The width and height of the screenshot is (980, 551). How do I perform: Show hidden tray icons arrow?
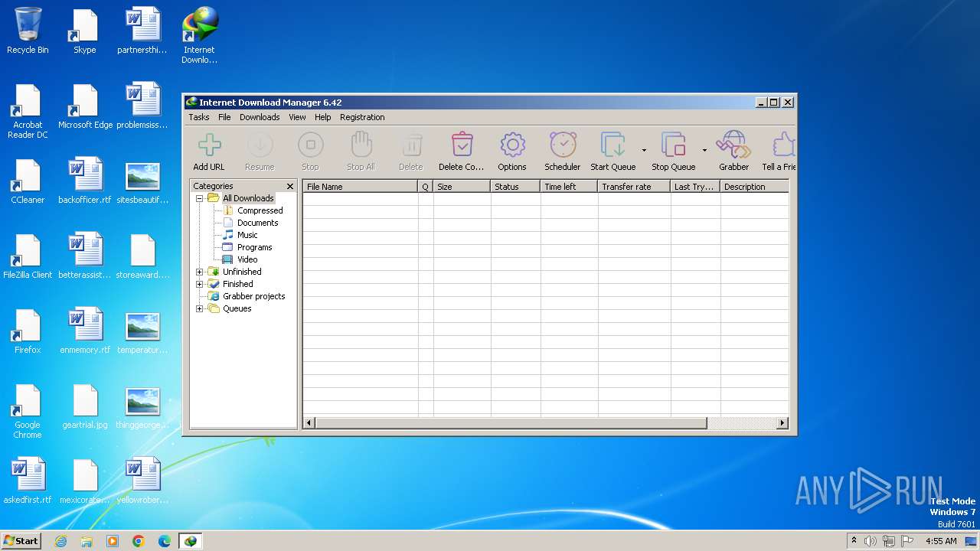tap(854, 541)
